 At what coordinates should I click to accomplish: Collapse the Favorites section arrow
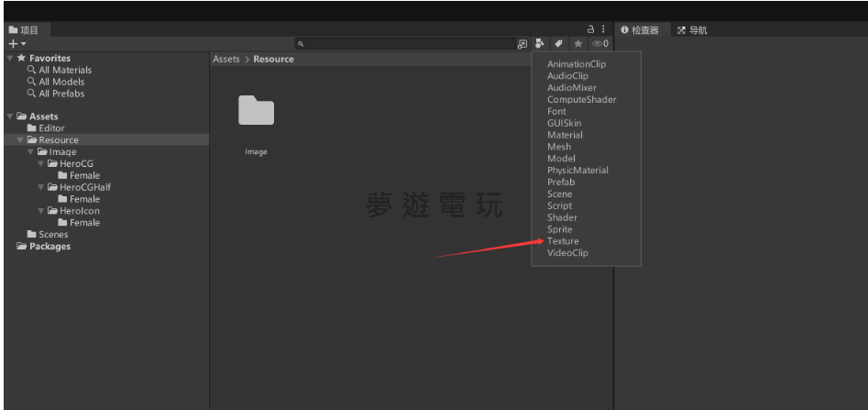(10, 58)
